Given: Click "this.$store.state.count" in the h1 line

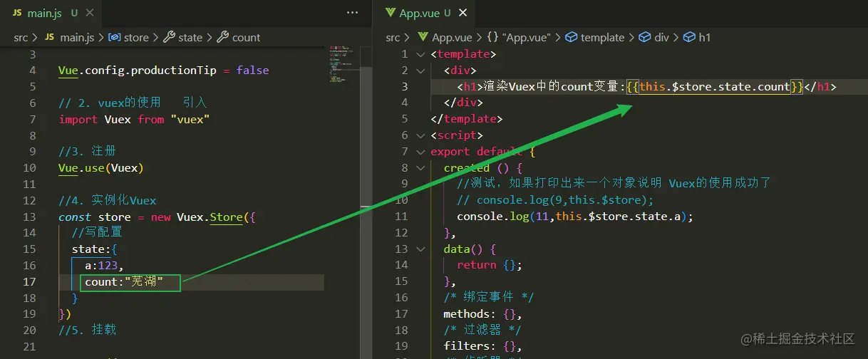Looking at the screenshot, I should [x=715, y=87].
